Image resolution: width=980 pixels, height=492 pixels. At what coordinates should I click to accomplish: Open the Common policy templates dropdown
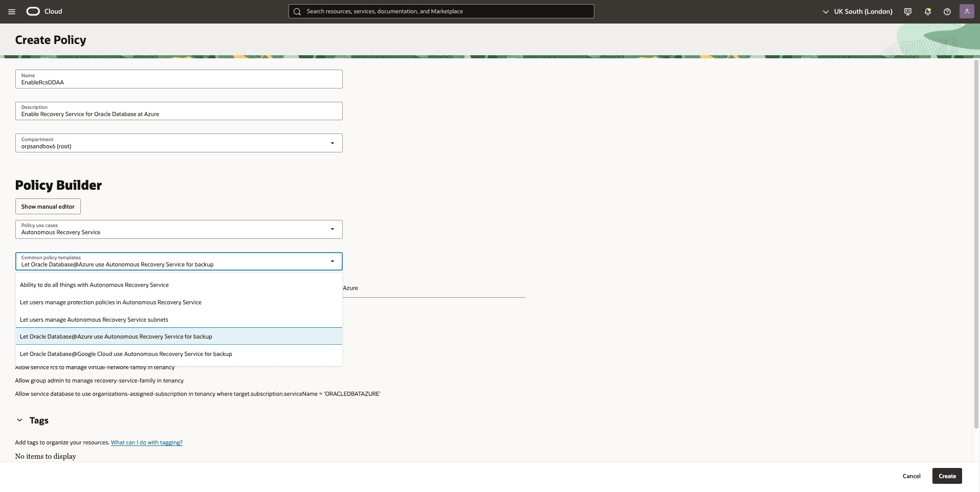click(x=331, y=261)
